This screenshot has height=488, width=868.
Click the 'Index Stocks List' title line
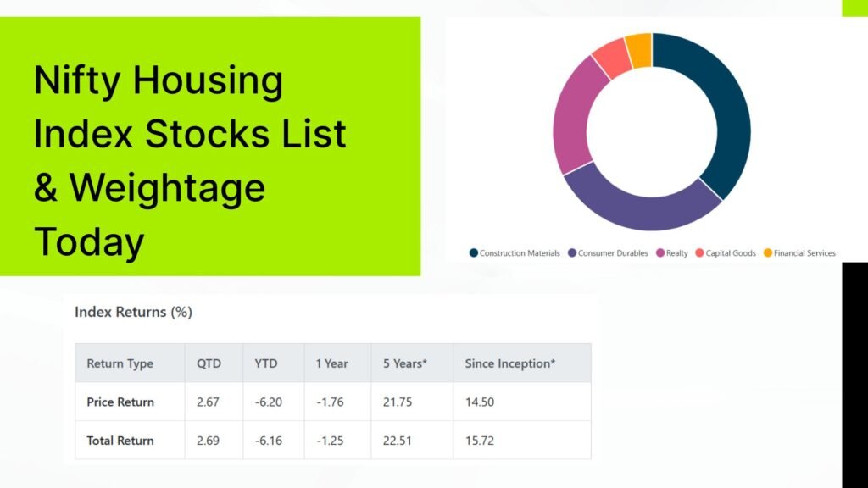point(190,133)
